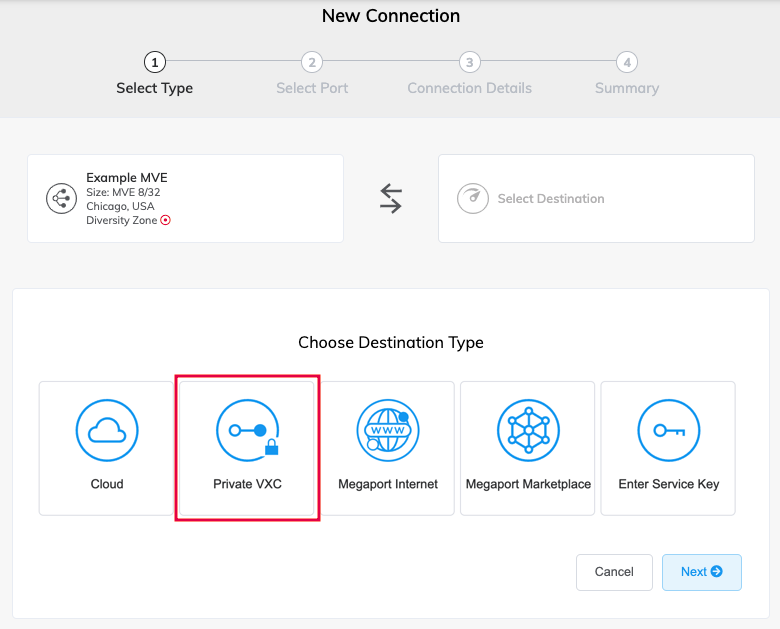The height and width of the screenshot is (629, 780).
Task: Open step 3 Connection Details
Action: [x=469, y=63]
